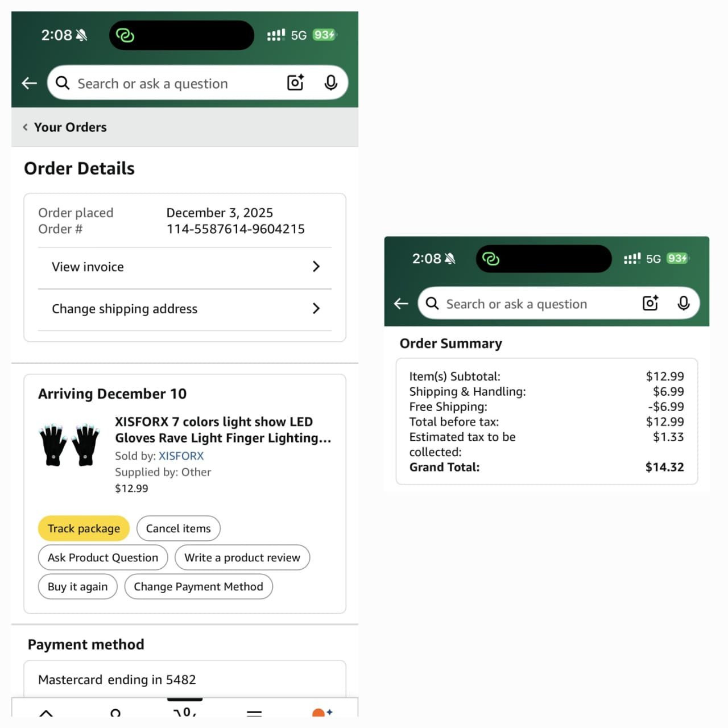Tap the search field on Order Summary screen
This screenshot has height=728, width=728.
(529, 304)
